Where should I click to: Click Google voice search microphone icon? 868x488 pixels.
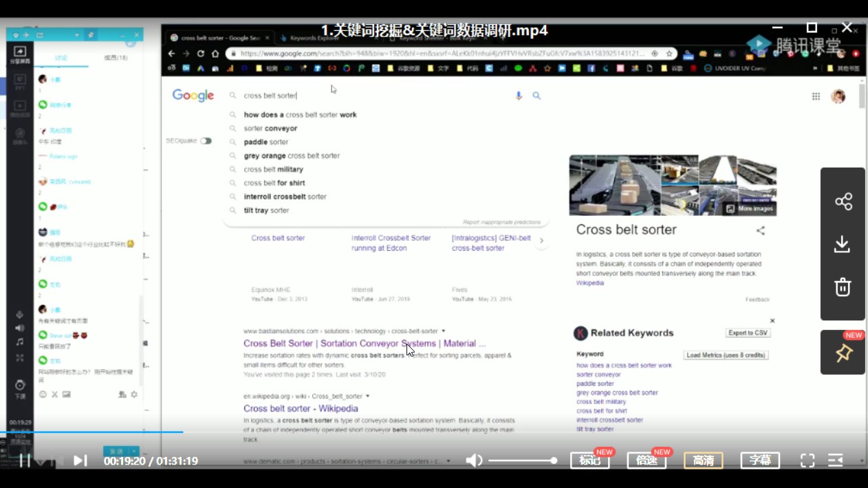tap(519, 96)
